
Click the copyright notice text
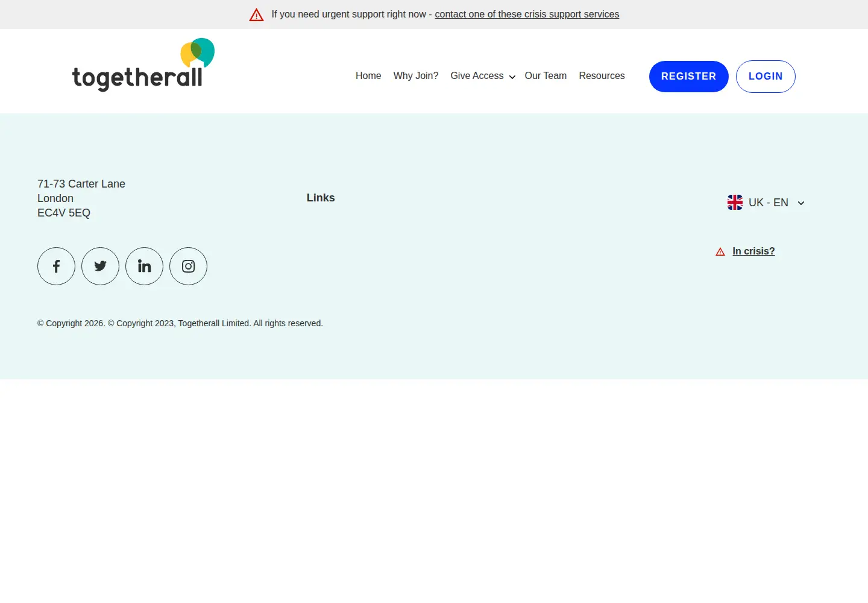(180, 323)
